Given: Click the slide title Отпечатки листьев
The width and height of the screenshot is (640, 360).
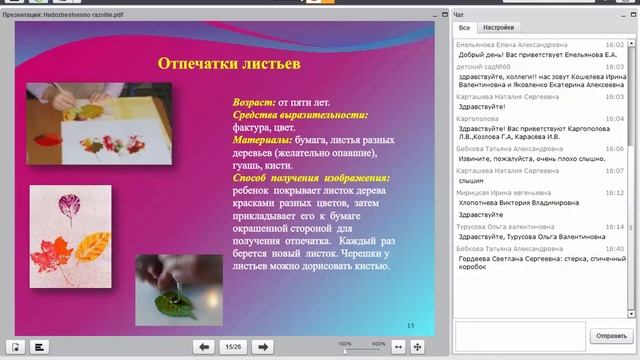Looking at the screenshot, I should pos(229,64).
